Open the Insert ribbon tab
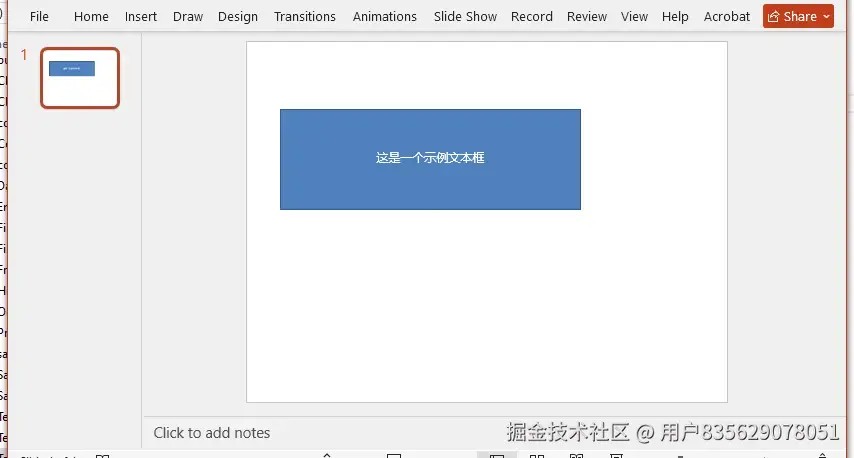 pos(141,17)
